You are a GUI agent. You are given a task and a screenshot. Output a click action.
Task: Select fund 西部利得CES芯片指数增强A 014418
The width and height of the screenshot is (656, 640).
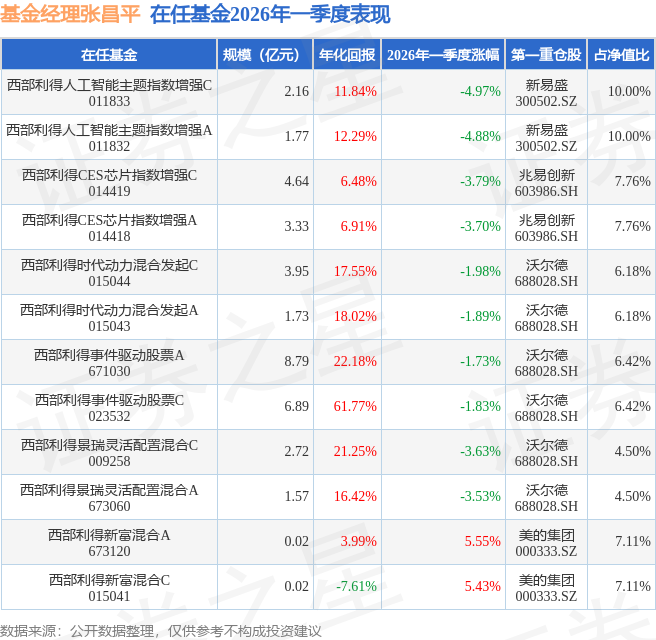(x=109, y=228)
